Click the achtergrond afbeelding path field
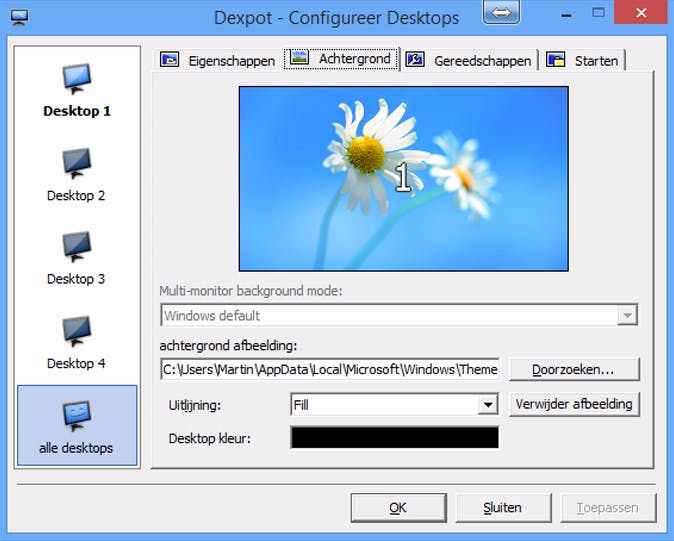 tap(330, 369)
